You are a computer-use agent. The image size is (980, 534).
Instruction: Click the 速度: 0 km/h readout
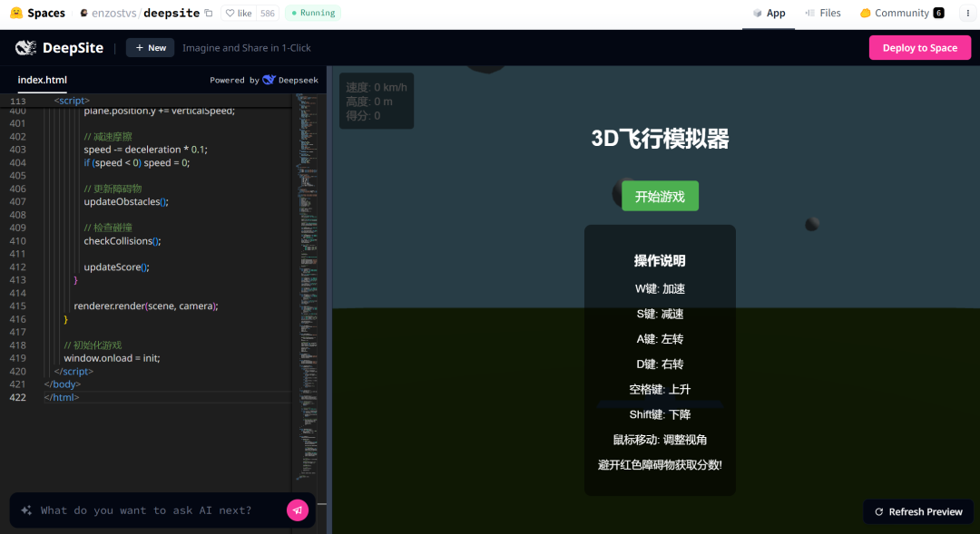tap(377, 87)
